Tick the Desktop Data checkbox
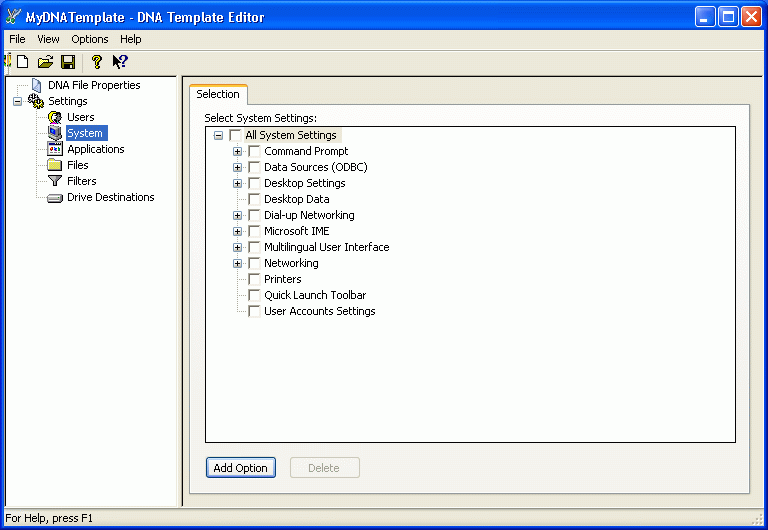768x530 pixels. 254,199
